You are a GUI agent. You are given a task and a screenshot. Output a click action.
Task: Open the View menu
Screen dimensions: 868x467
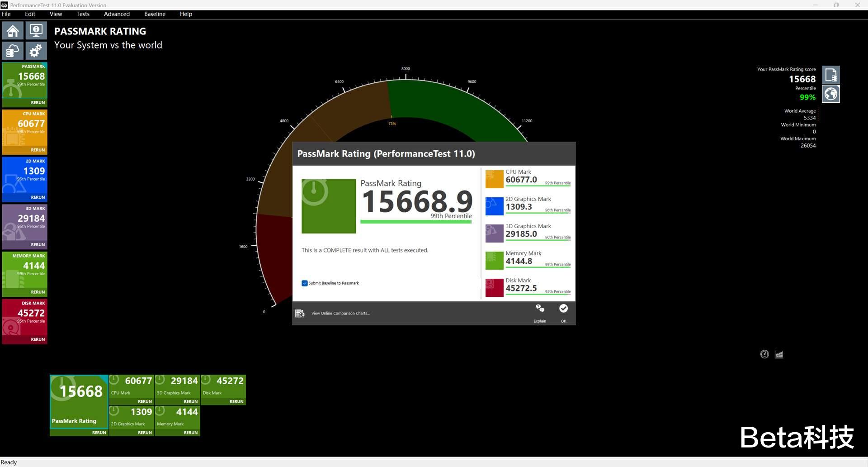(56, 14)
